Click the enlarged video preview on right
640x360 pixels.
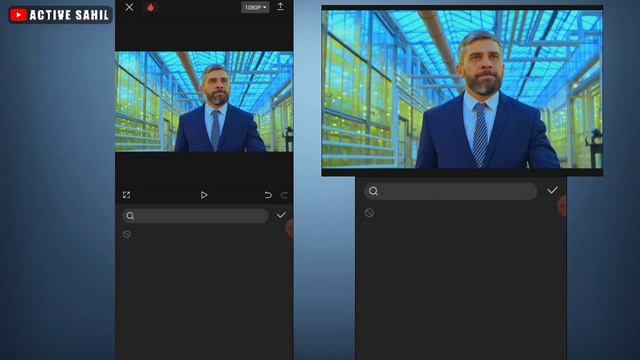pyautogui.click(x=462, y=89)
